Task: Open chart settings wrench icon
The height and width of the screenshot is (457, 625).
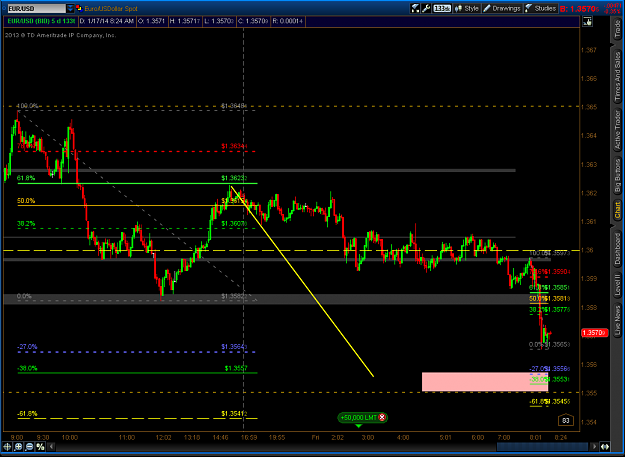Action: pos(426,8)
